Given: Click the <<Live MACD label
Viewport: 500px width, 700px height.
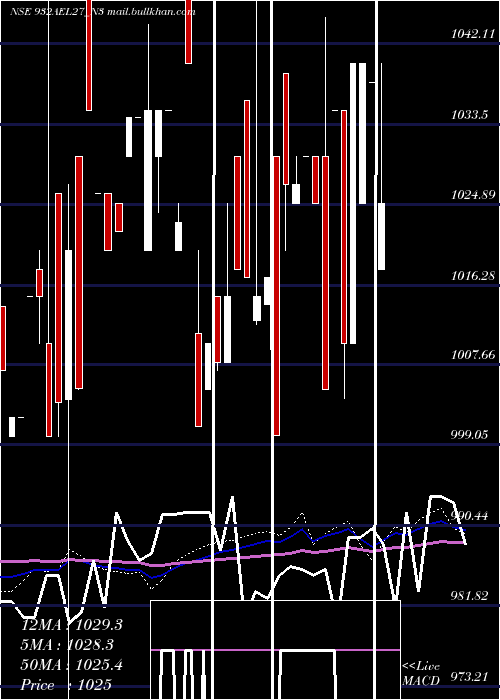Looking at the screenshot, I should pyautogui.click(x=421, y=673).
